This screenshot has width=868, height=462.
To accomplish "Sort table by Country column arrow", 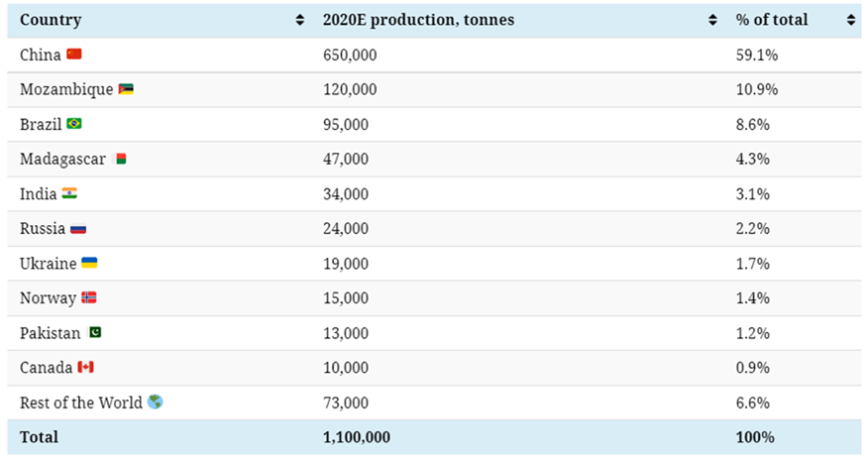I will point(300,20).
